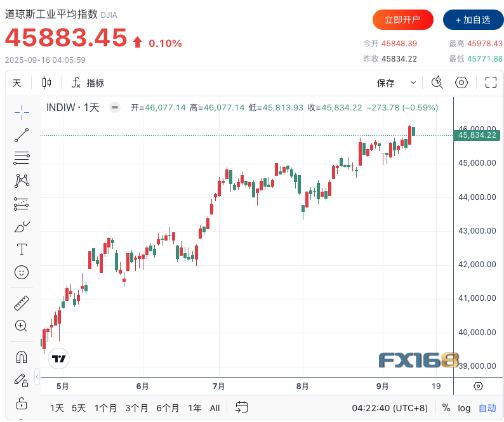Toggle log scale on price axis
This screenshot has height=422, width=504.
[x=464, y=408]
